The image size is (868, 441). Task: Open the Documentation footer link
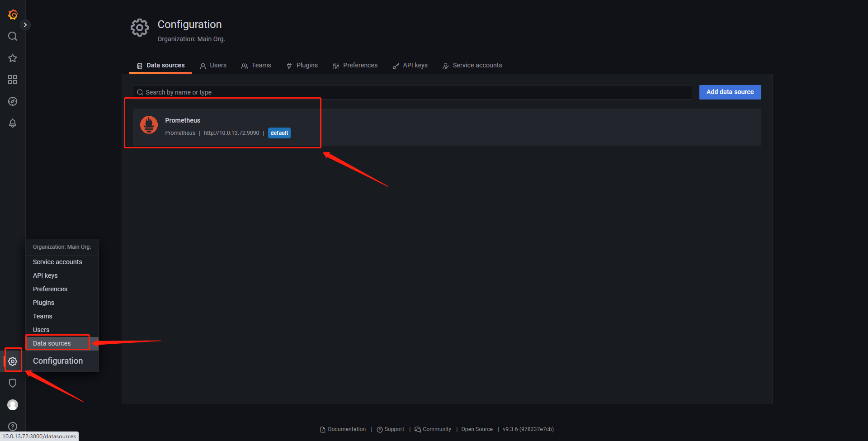343,429
